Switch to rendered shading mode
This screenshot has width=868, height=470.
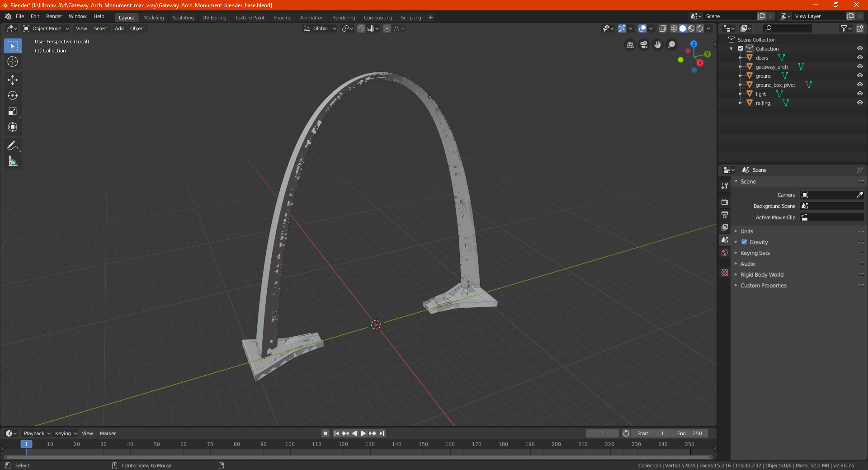(700, 28)
